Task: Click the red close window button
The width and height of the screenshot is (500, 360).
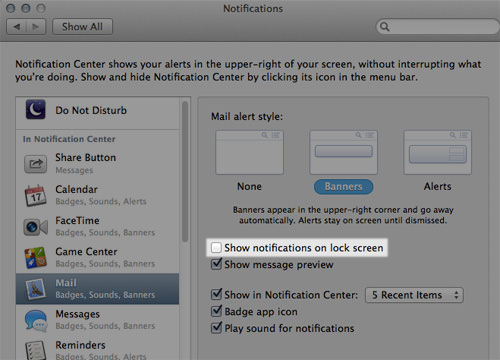Action: [11, 8]
